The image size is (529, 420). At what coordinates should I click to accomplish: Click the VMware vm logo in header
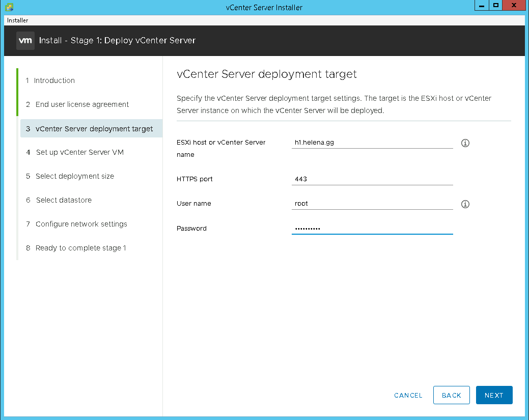pyautogui.click(x=25, y=40)
